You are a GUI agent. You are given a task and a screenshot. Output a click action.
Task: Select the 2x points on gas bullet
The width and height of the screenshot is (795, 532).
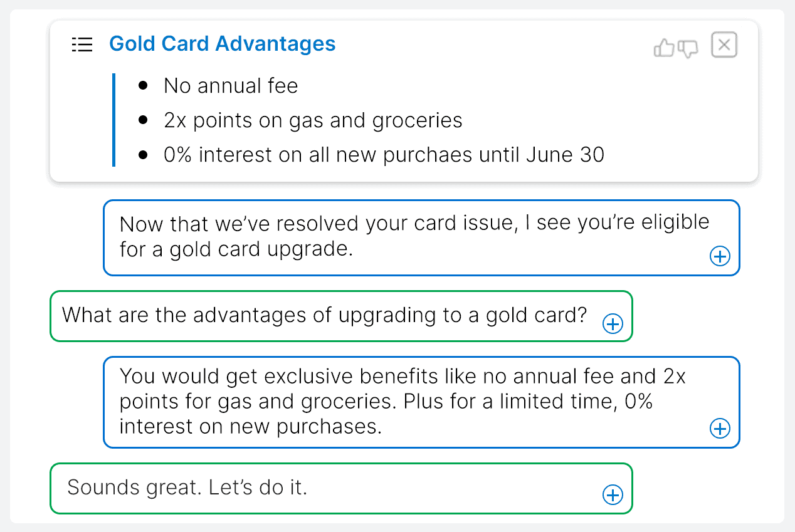click(x=313, y=120)
